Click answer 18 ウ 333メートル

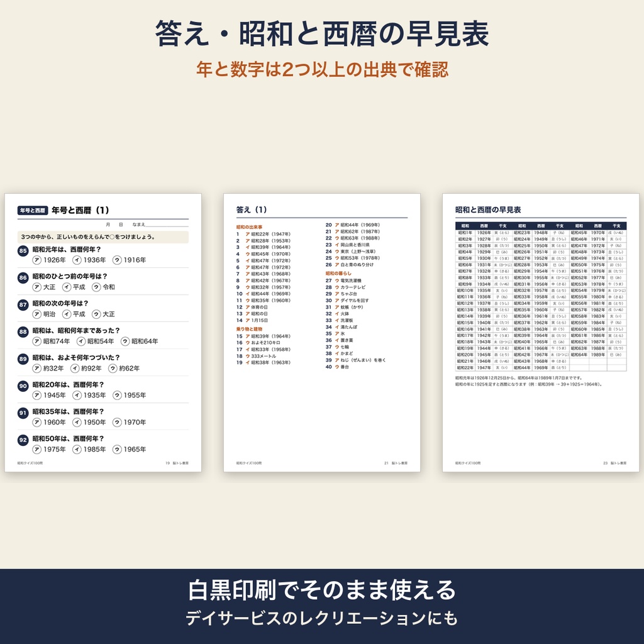257,356
